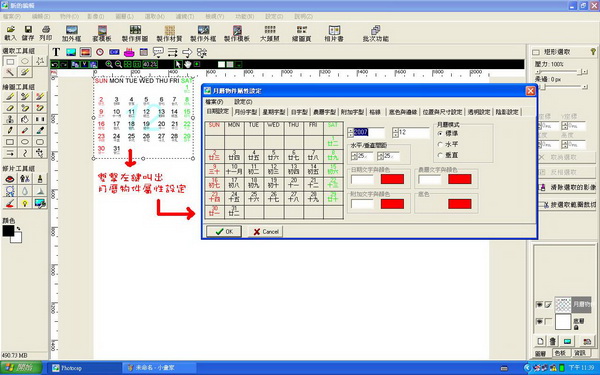
Task: Select the speech bubble object tool
Action: point(158,52)
